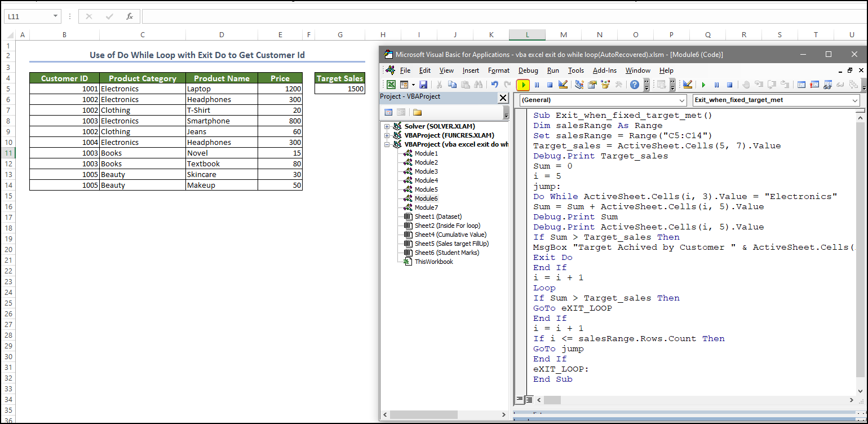Select Module7 in the project tree
The width and height of the screenshot is (868, 424).
(x=426, y=207)
